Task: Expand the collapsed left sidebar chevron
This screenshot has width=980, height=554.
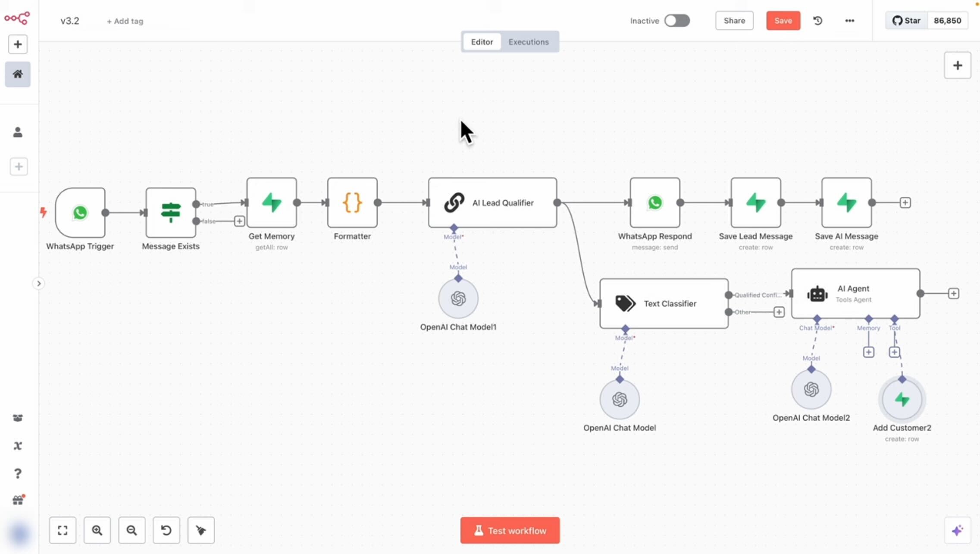Action: pyautogui.click(x=38, y=283)
